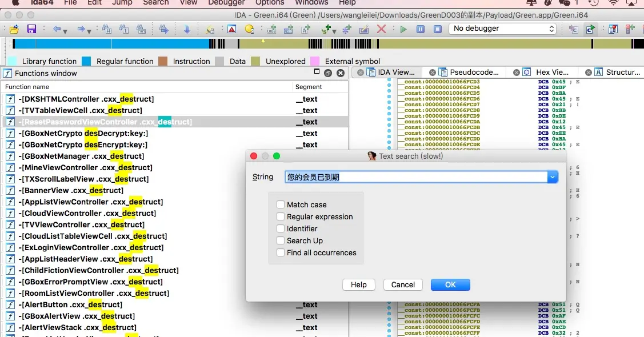Click the green arrow C pseudocode icon
The image size is (644, 337).
(x=591, y=29)
